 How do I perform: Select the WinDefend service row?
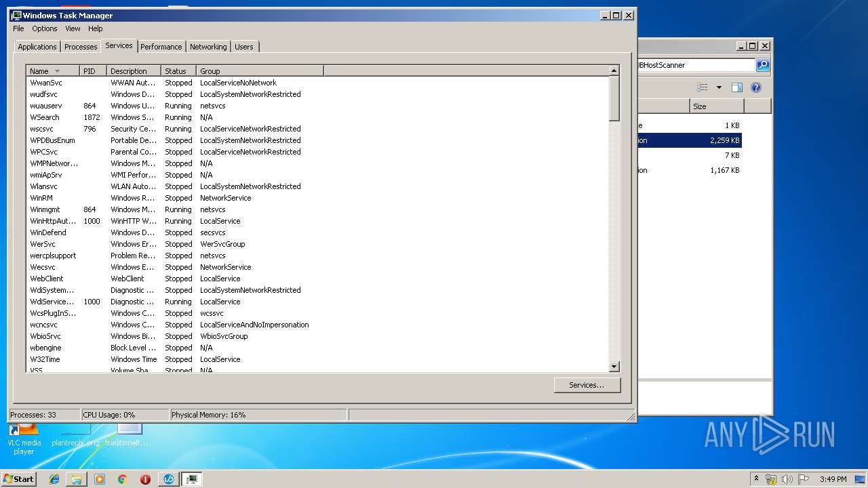pos(317,232)
